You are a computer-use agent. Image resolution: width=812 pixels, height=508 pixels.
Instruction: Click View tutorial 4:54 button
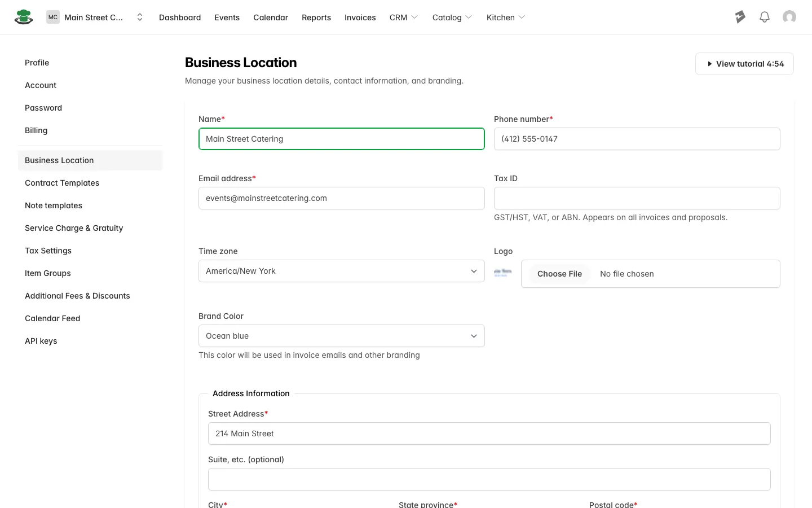tap(744, 64)
